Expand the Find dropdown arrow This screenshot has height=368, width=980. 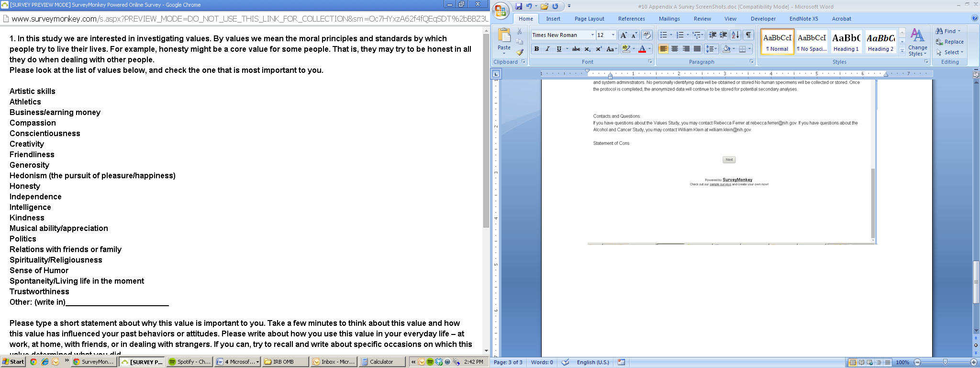click(959, 31)
